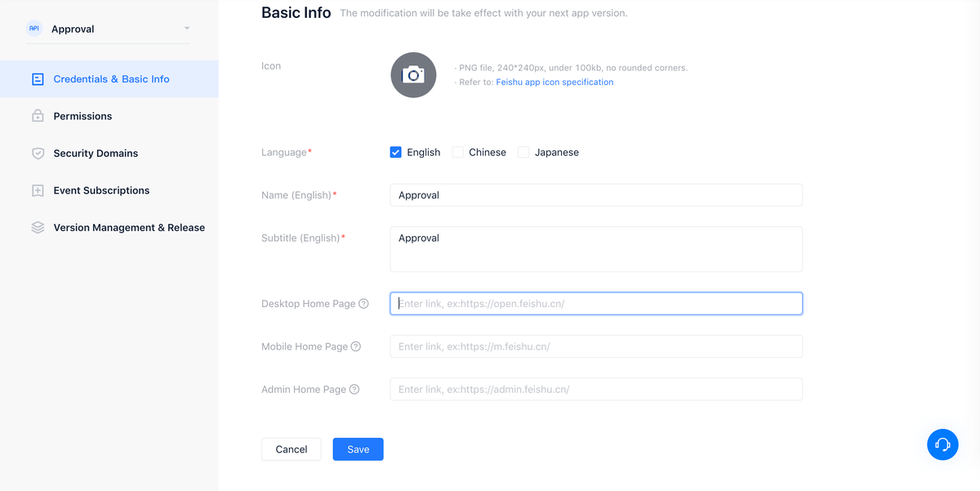980x491 pixels.
Task: Click help icon next to Mobile Home Page
Action: 356,346
